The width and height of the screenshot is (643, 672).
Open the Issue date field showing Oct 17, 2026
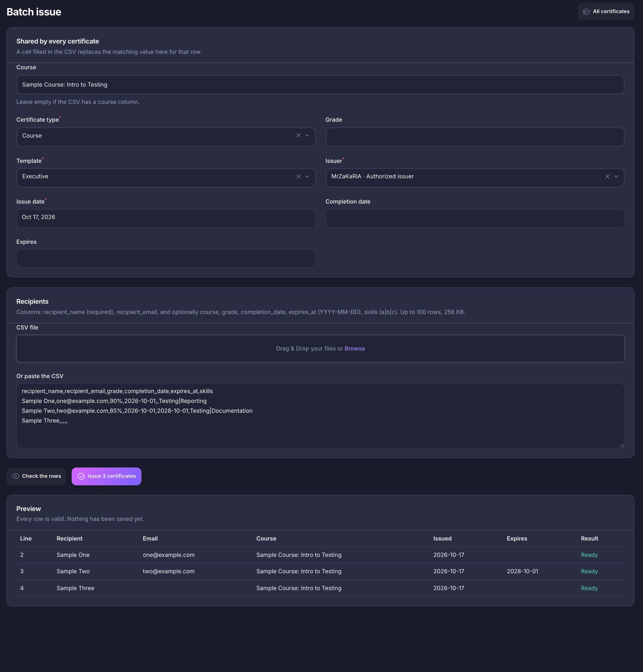click(166, 218)
